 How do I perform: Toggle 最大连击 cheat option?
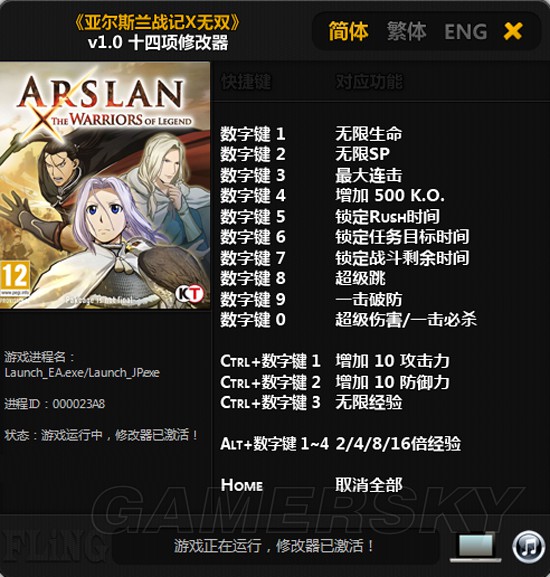369,175
